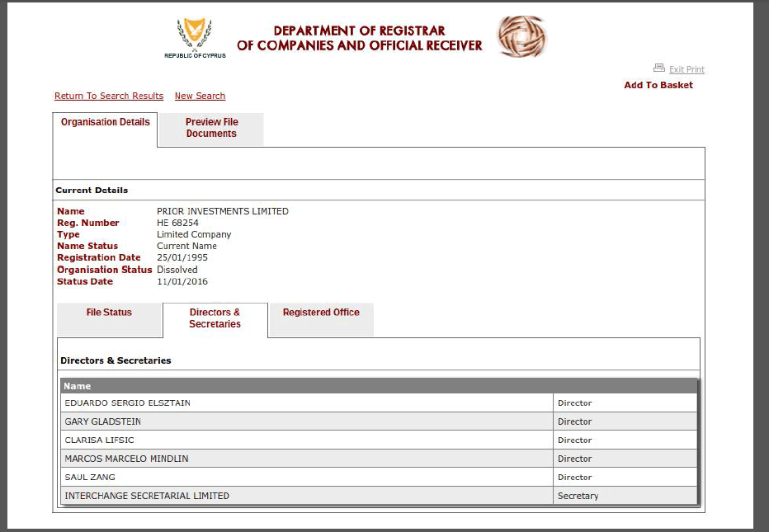Image resolution: width=769 pixels, height=532 pixels.
Task: Click the Republic of Cyprus emblem
Action: pyautogui.click(x=195, y=36)
